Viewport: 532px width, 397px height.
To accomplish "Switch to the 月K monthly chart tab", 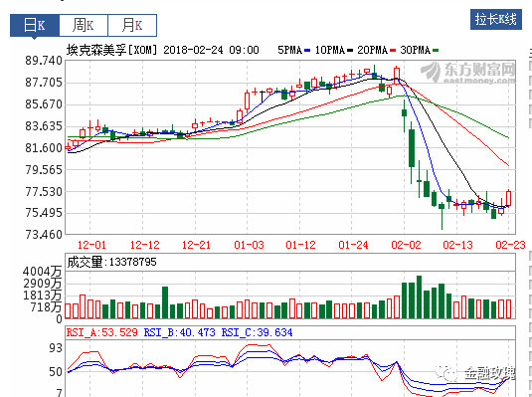I will [x=132, y=25].
